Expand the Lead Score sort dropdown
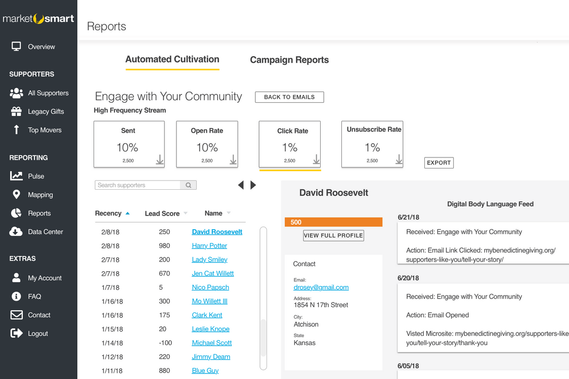This screenshot has height=379, width=569. [185, 213]
